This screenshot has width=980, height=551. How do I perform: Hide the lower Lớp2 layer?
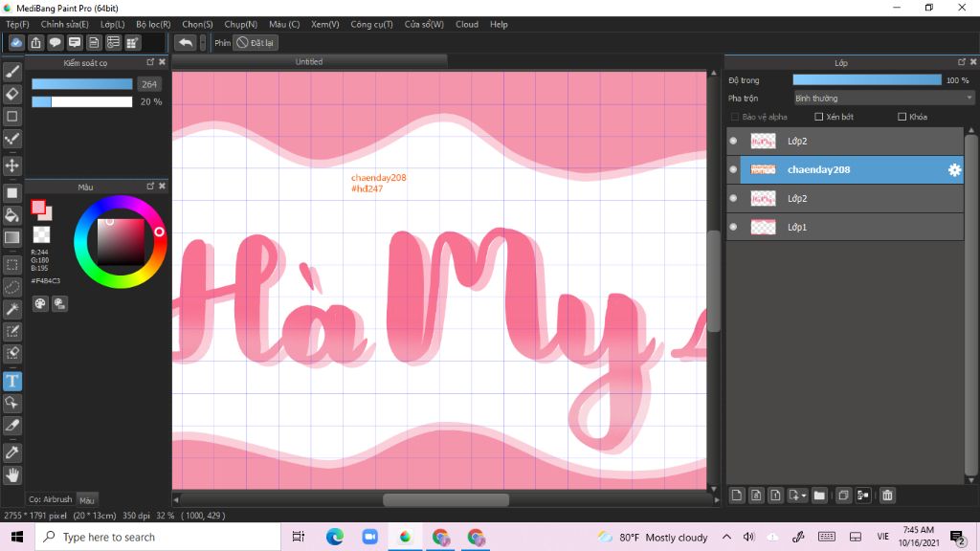733,199
